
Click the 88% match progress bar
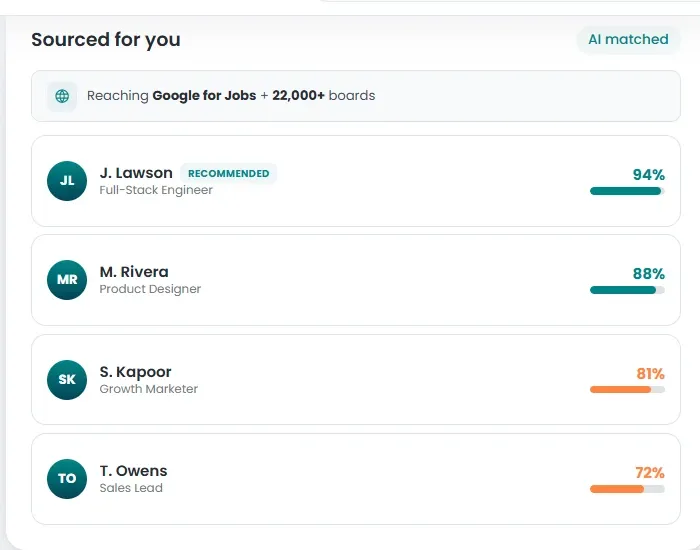point(627,290)
